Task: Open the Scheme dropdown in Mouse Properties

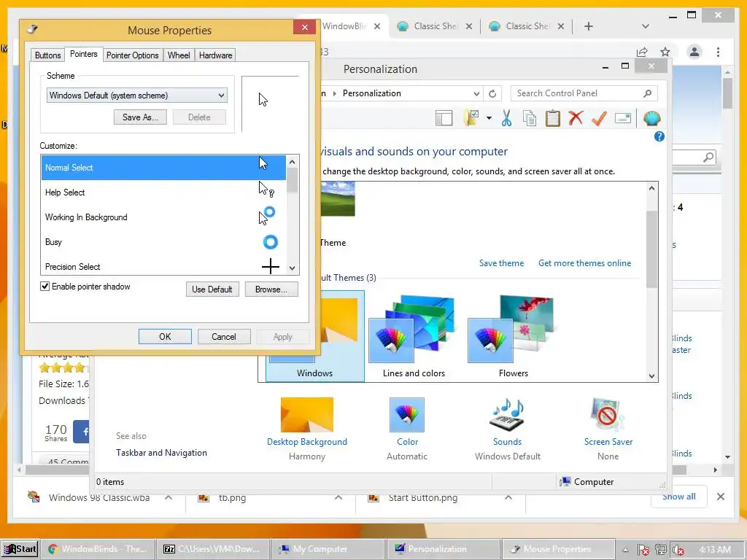Action: click(136, 96)
